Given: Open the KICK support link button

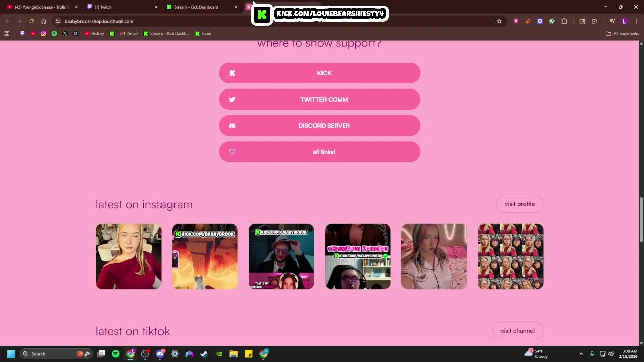Looking at the screenshot, I should click(319, 73).
